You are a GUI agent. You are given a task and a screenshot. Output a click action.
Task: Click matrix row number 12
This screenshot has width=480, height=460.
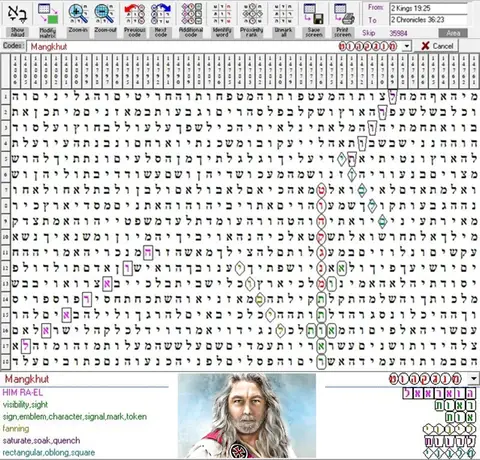(x=5, y=268)
